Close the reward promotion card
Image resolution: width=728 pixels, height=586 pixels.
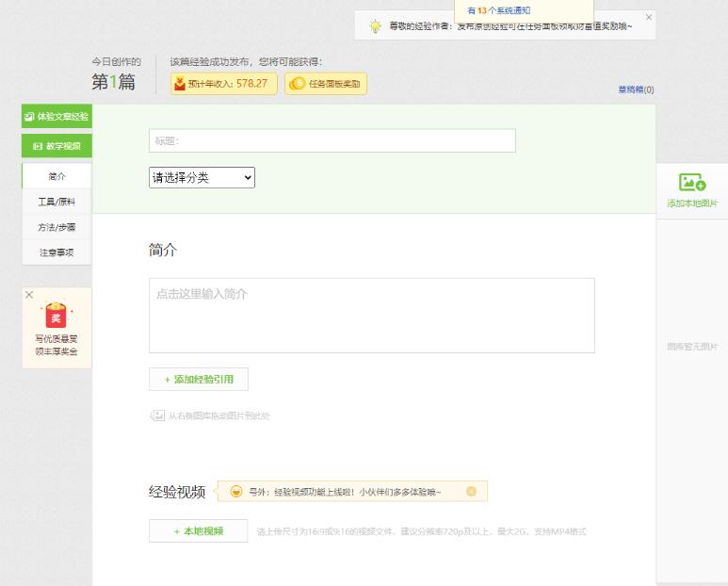(29, 295)
